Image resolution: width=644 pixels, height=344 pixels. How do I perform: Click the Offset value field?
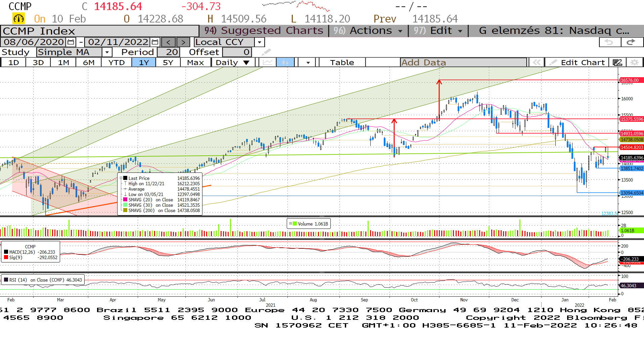(x=236, y=52)
